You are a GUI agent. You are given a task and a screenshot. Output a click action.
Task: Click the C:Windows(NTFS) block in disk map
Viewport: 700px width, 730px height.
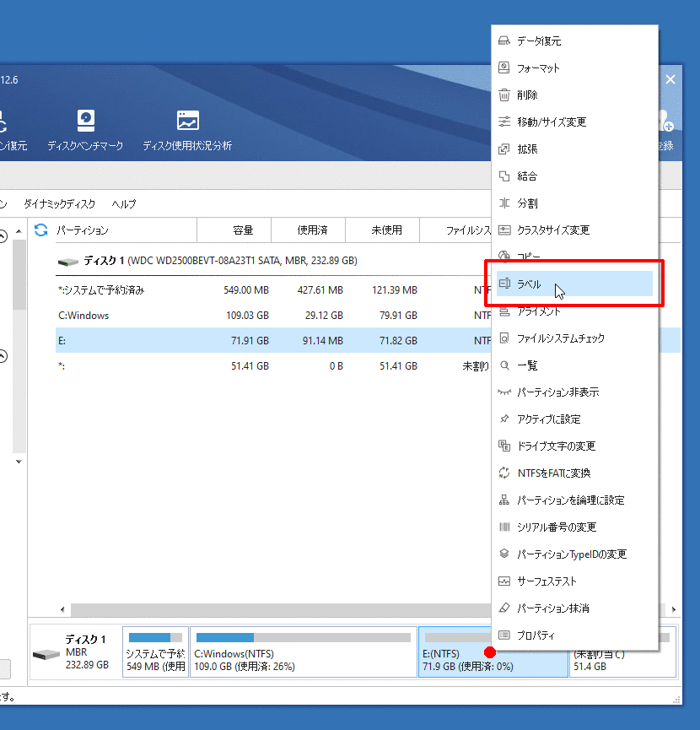tap(302, 652)
